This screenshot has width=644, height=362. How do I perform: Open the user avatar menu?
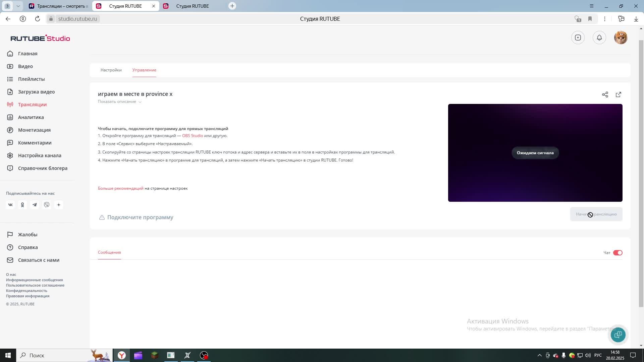coord(621,38)
